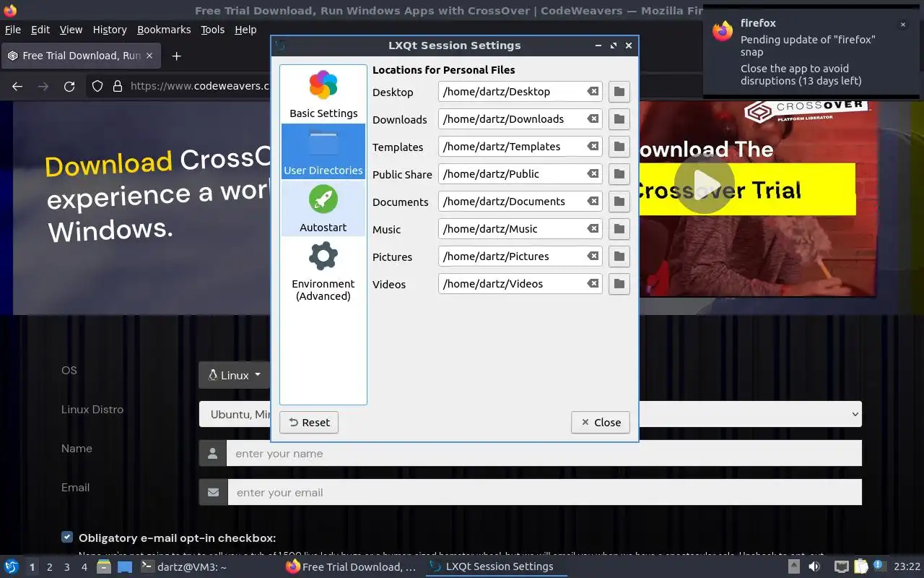Clear the Public Share path field
924x578 pixels.
tap(593, 174)
